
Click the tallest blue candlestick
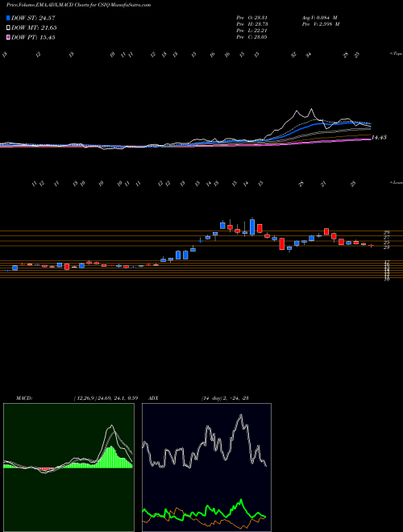tap(252, 227)
